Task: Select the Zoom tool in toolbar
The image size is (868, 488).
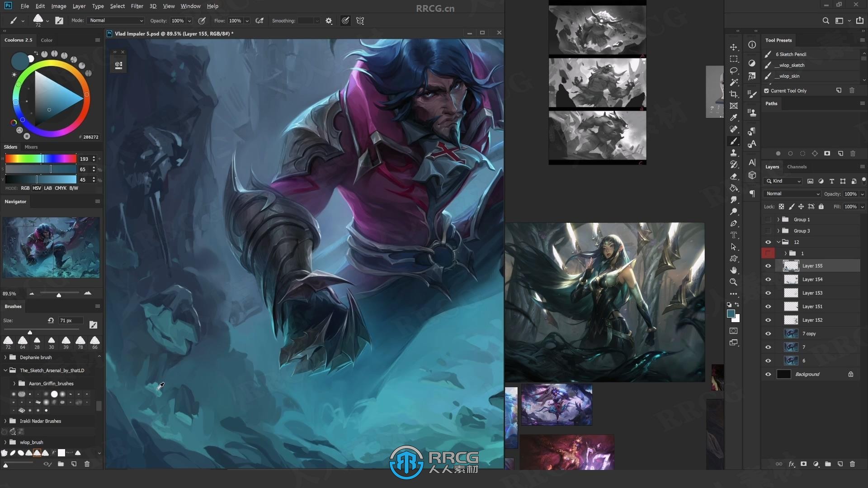Action: (734, 282)
